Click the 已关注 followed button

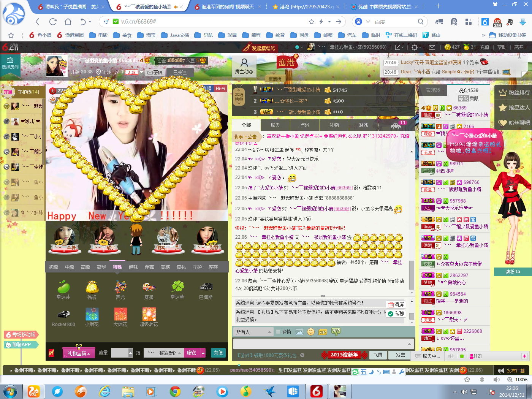pyautogui.click(x=180, y=72)
